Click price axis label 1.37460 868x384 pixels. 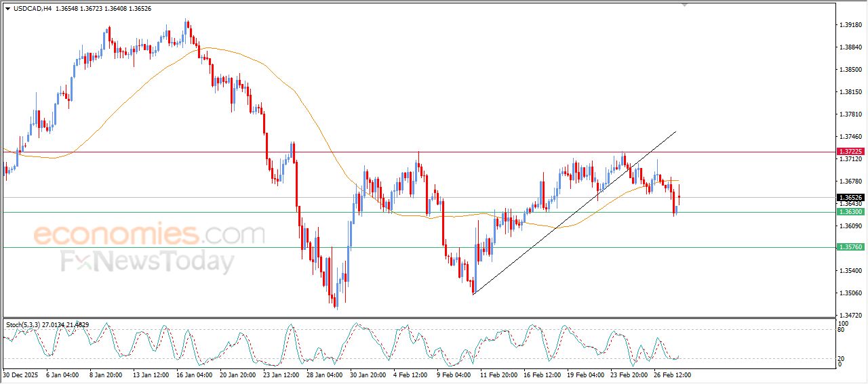tap(850, 137)
